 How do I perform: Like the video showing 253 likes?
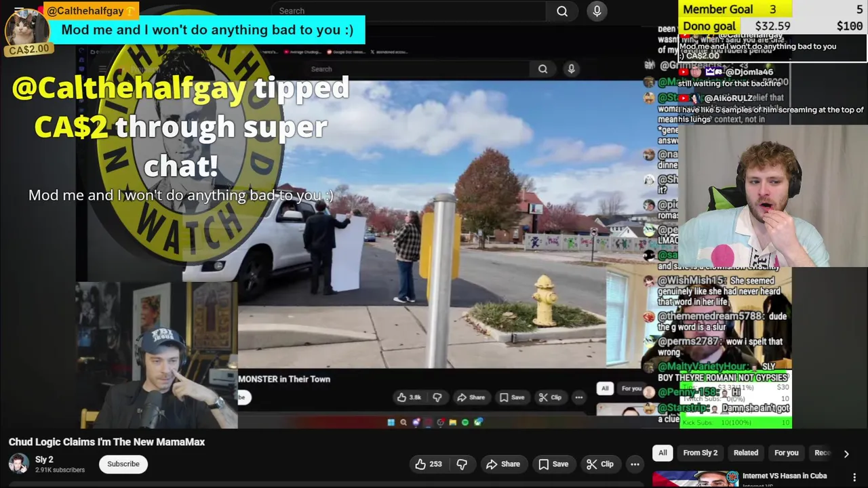[x=428, y=464]
